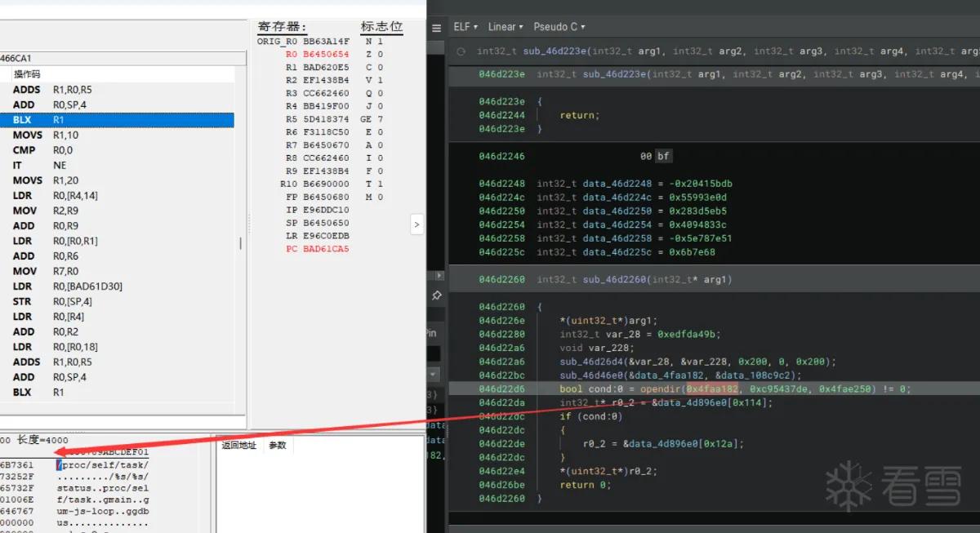Click the R6 register value F3118C50
The height and width of the screenshot is (533, 980).
tap(326, 132)
